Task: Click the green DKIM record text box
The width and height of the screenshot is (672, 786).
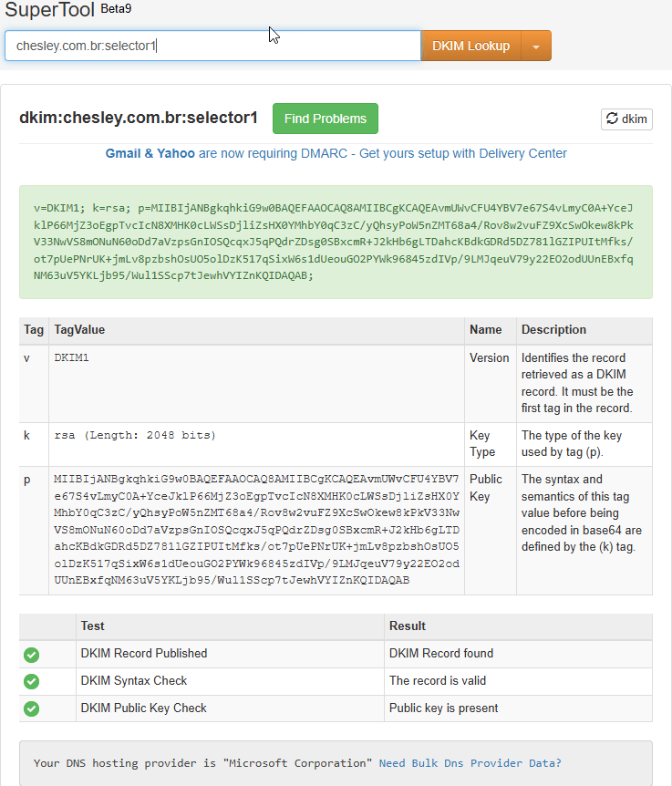Action: pyautogui.click(x=336, y=243)
